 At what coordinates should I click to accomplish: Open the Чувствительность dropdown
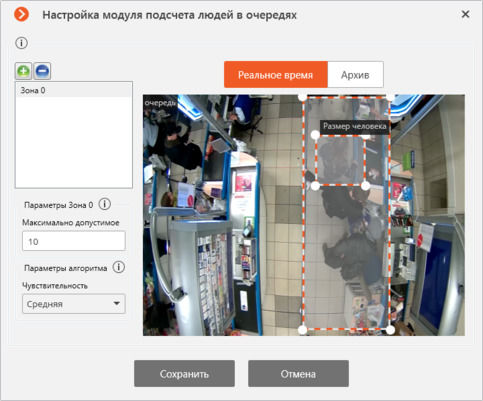pos(74,304)
